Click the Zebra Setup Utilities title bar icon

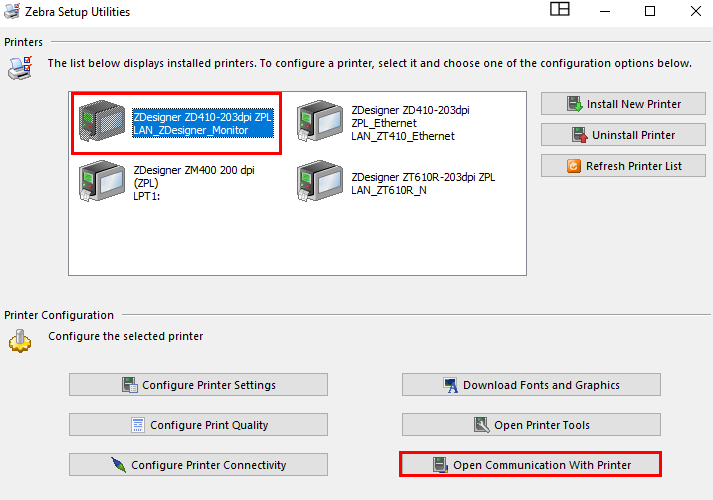12,11
